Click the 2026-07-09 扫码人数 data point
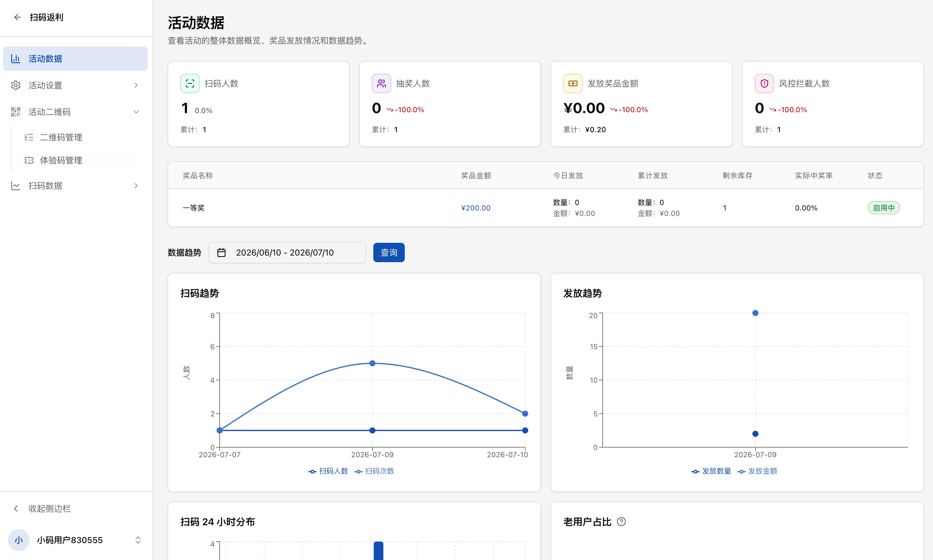 tap(372, 430)
